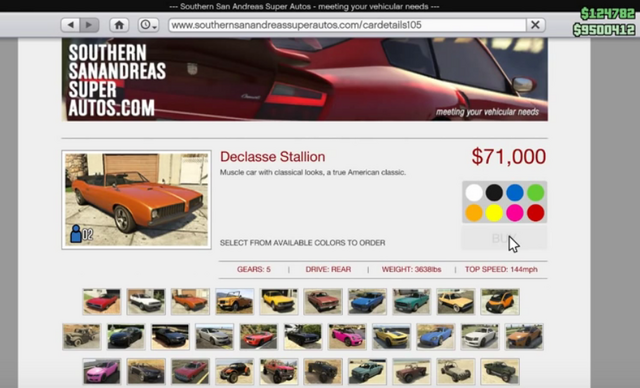
Task: Open the red muscle car thumbnail in the second row
Action: 259,337
